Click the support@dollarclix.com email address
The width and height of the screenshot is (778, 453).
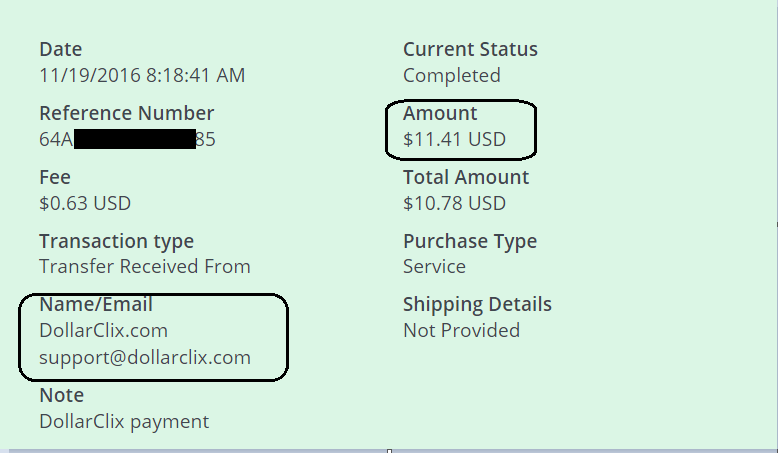pyautogui.click(x=145, y=358)
